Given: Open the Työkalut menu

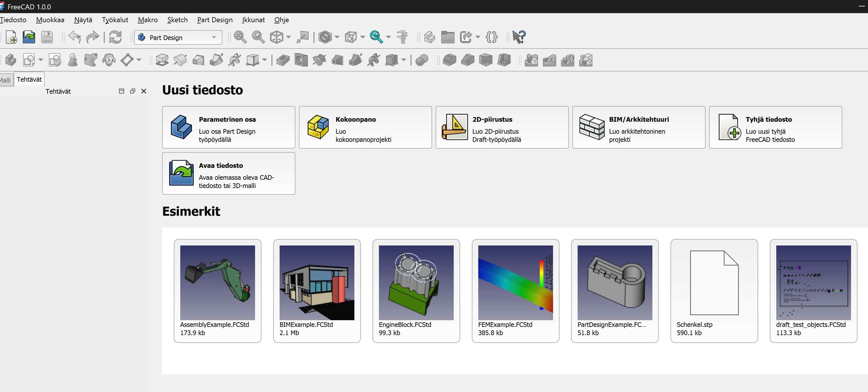Looking at the screenshot, I should point(115,20).
